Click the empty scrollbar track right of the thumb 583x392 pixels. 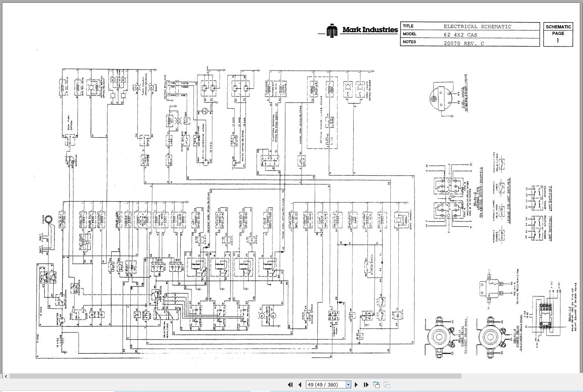pyautogui.click(x=521, y=376)
